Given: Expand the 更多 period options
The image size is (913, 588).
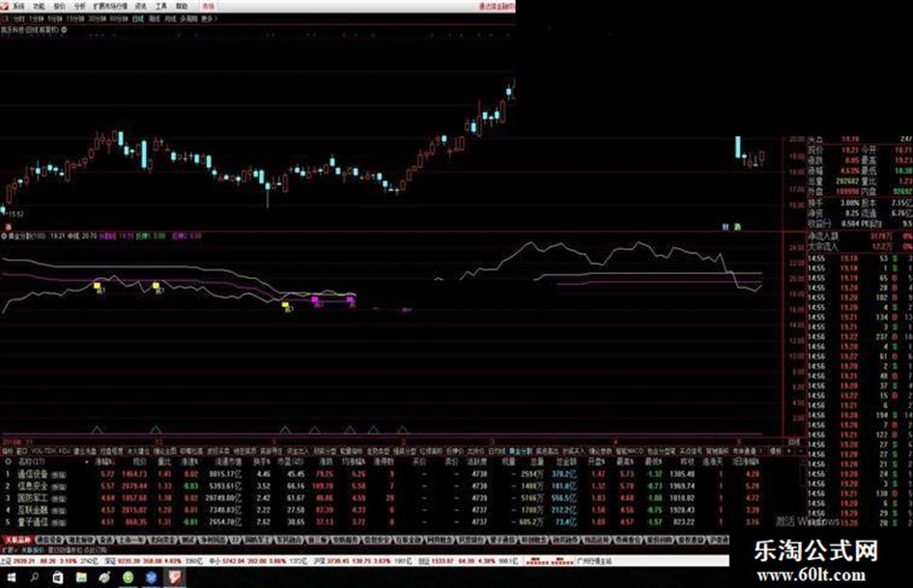Looking at the screenshot, I should coord(205,18).
